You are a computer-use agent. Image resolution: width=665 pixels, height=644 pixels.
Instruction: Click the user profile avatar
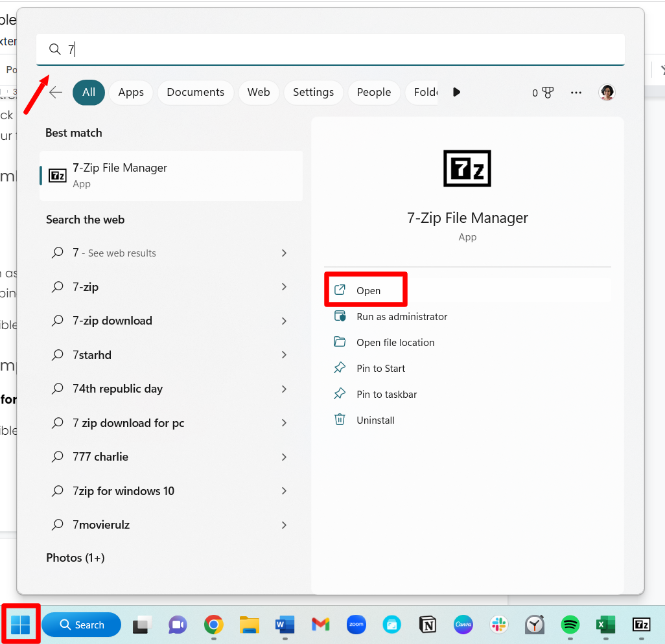pyautogui.click(x=607, y=92)
